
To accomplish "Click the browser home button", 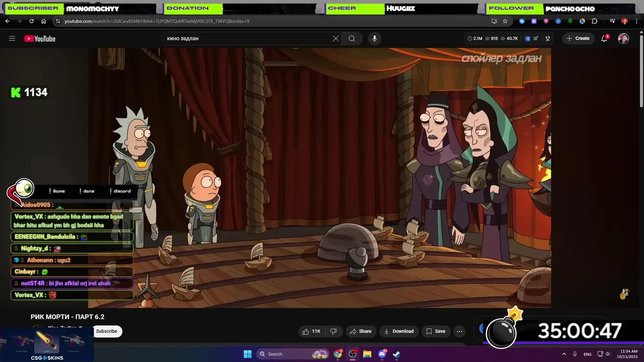I will coord(44,21).
